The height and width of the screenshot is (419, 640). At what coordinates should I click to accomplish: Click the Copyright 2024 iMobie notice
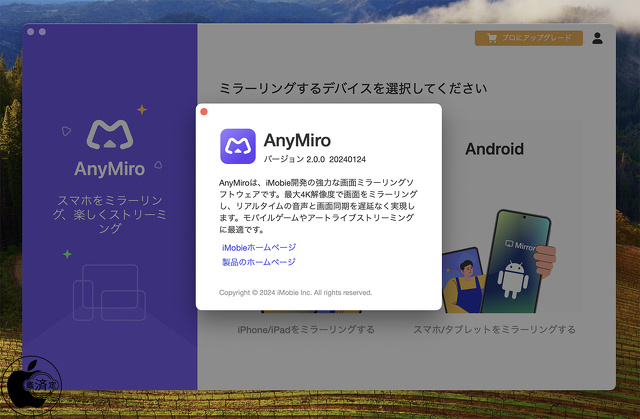295,293
